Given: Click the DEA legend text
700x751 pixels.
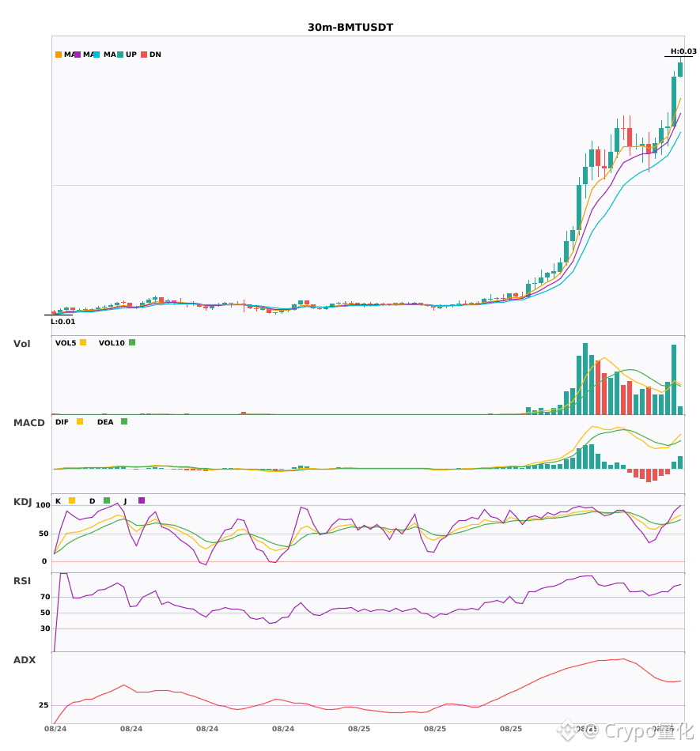Looking at the screenshot, I should [105, 422].
